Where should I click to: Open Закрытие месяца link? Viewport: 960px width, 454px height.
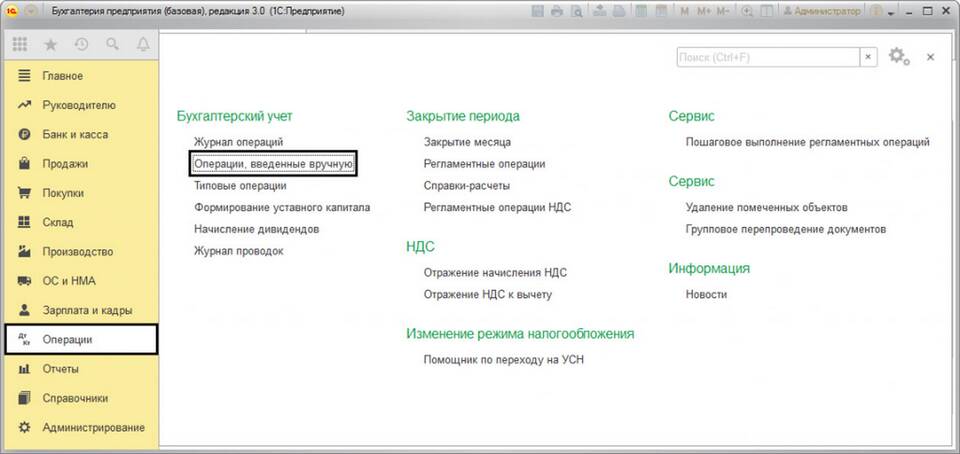pos(467,142)
